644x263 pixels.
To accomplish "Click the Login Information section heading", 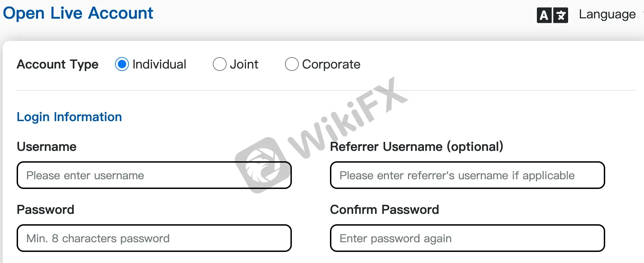I will [x=69, y=117].
